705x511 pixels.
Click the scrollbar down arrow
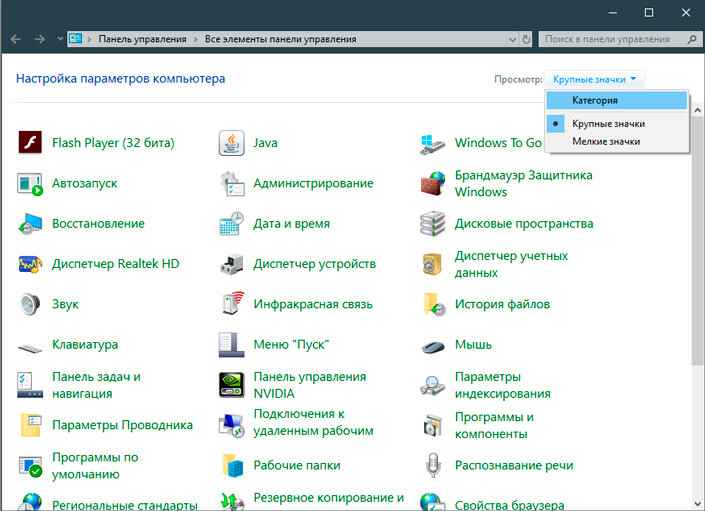[697, 504]
